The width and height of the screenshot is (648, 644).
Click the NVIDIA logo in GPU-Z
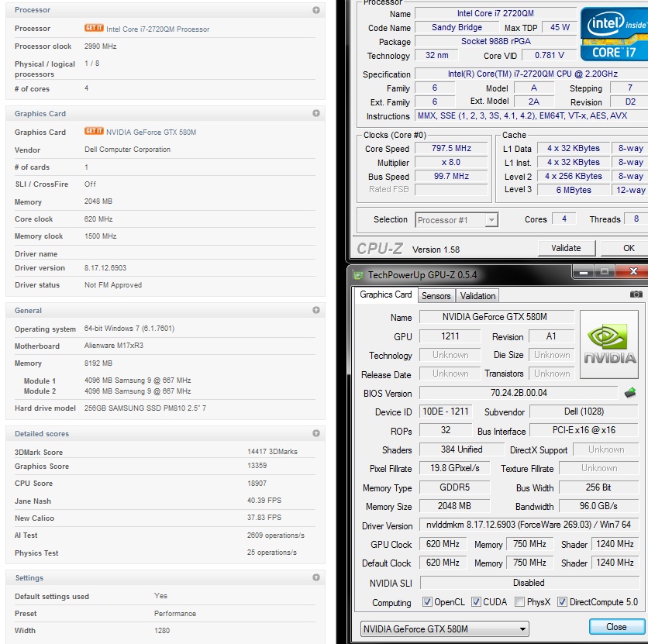tap(609, 345)
